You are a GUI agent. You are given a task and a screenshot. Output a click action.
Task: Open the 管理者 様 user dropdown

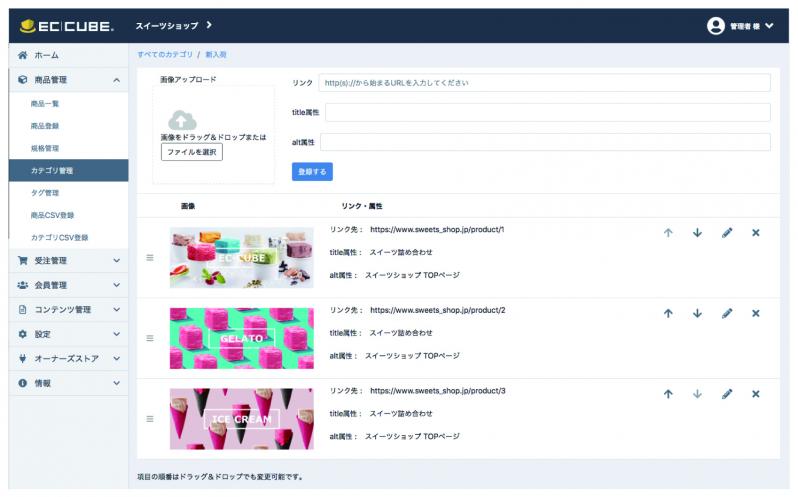740,26
